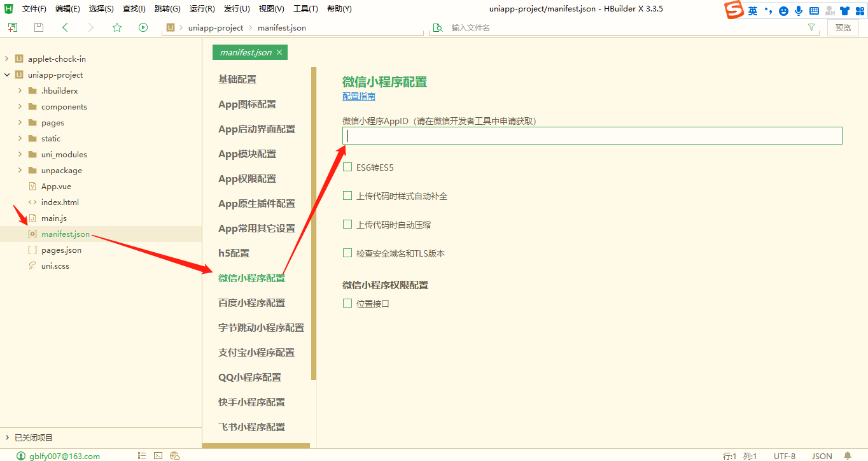Expand the .hbuilderx folder
868x461 pixels.
[x=20, y=90]
